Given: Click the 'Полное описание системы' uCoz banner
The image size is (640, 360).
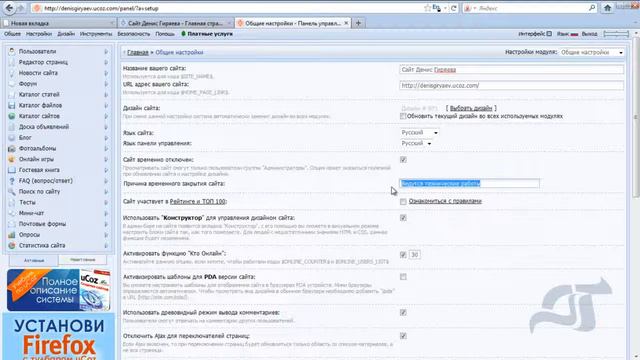Looking at the screenshot, I should tap(59, 290).
